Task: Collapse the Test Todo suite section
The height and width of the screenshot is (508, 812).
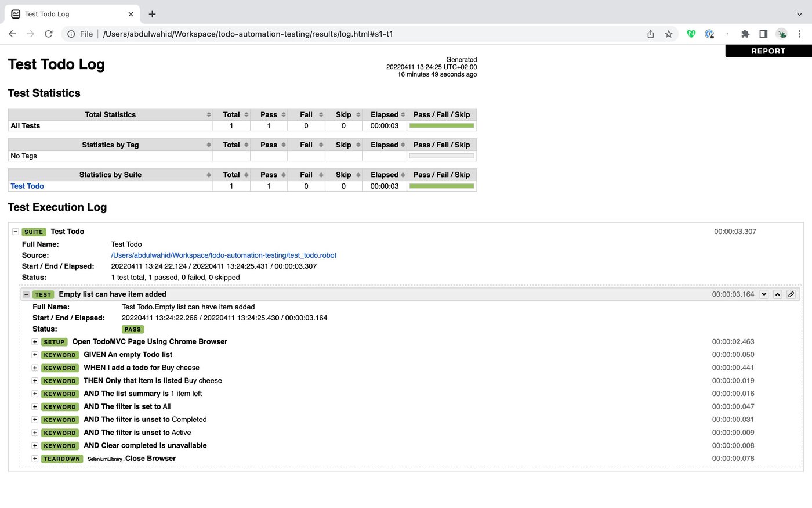Action: [16, 231]
